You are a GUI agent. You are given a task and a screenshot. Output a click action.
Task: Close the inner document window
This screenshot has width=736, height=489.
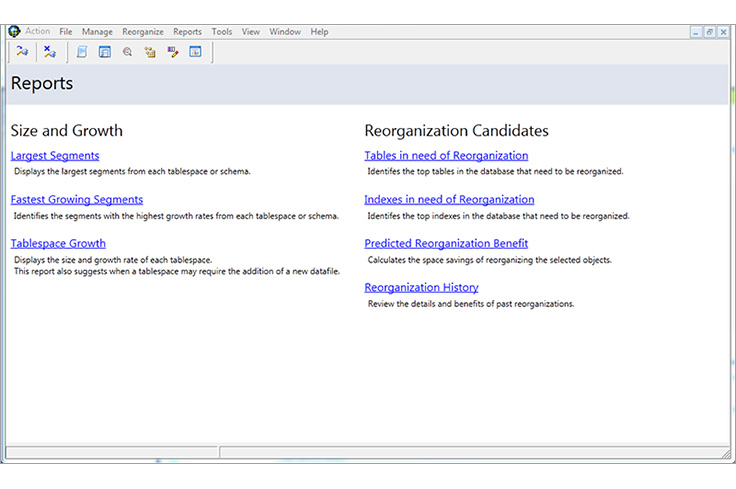[723, 32]
